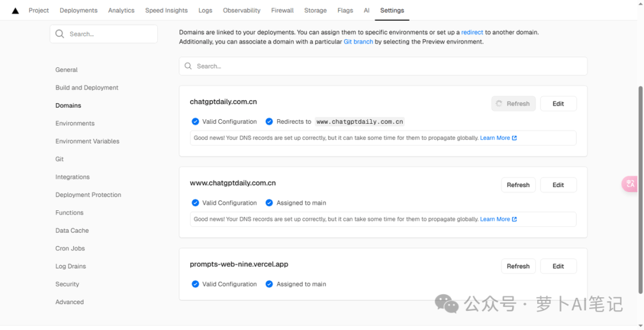Screen dimensions: 644x330
Task: Go to the AI tab
Action: [366, 10]
